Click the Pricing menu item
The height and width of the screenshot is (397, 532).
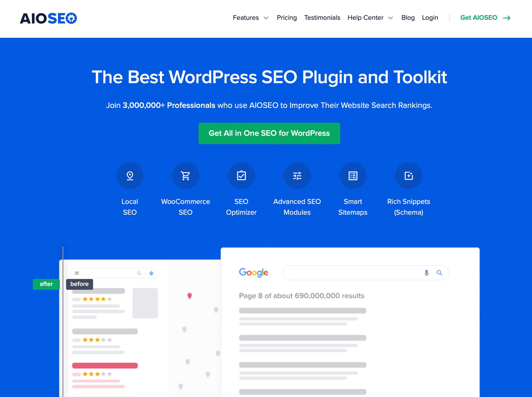coord(287,18)
